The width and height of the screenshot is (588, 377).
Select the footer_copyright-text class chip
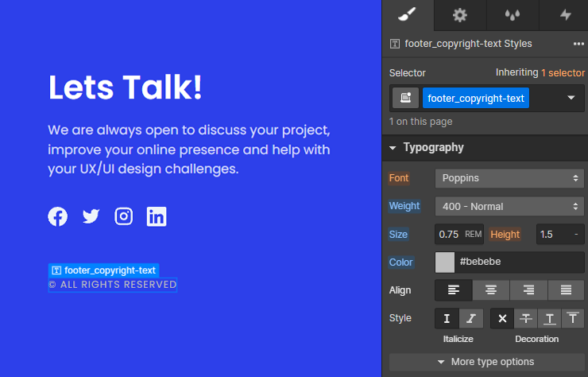(475, 98)
